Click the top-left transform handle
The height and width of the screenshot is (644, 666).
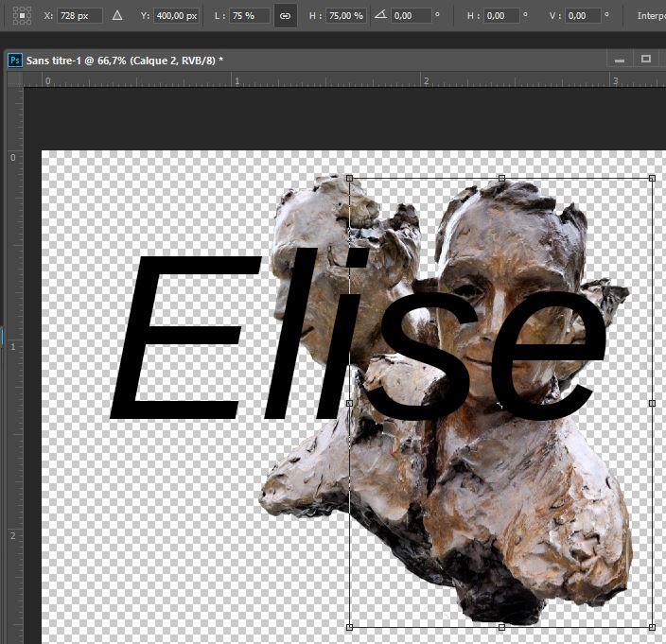[x=350, y=178]
